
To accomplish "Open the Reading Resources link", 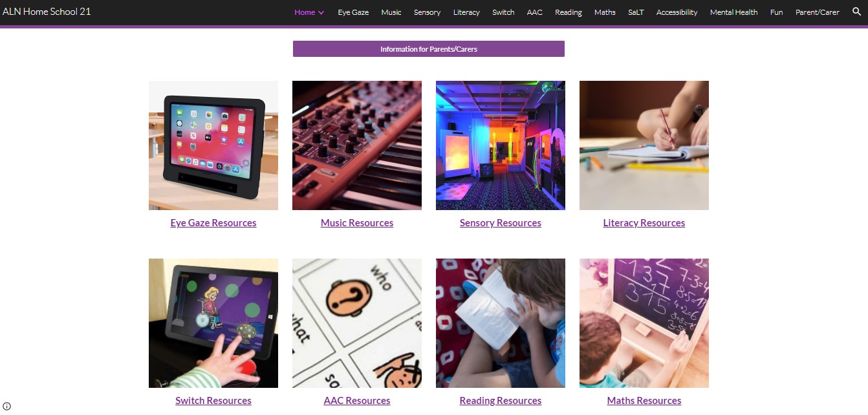I will pos(501,401).
